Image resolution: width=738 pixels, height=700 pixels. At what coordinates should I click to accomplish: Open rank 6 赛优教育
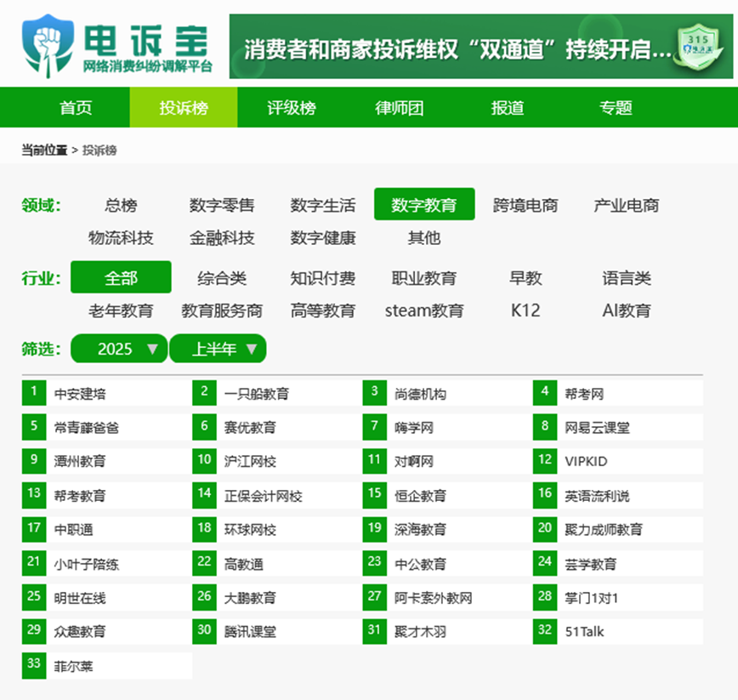277,427
